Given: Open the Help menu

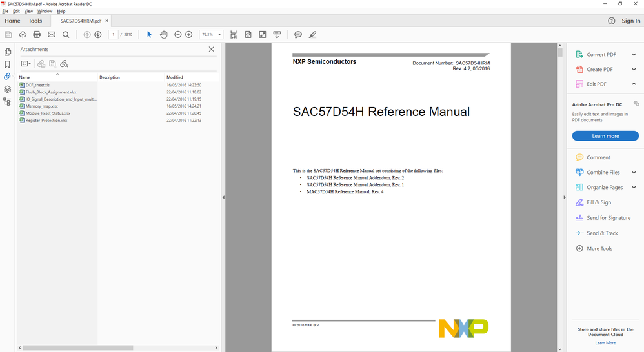Looking at the screenshot, I should pos(61,11).
